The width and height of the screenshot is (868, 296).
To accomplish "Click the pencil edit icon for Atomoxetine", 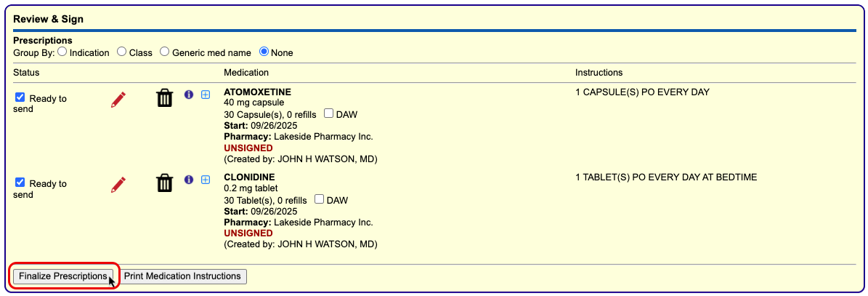I will [x=118, y=100].
